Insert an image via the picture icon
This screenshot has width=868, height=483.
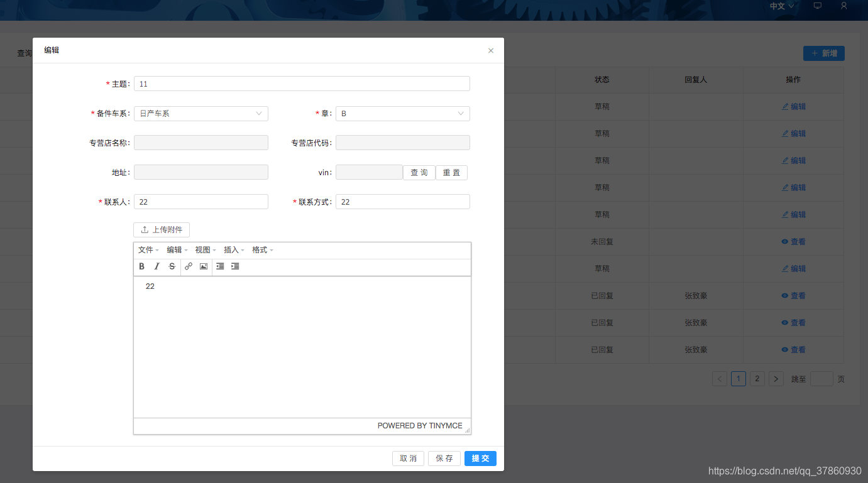coord(204,266)
